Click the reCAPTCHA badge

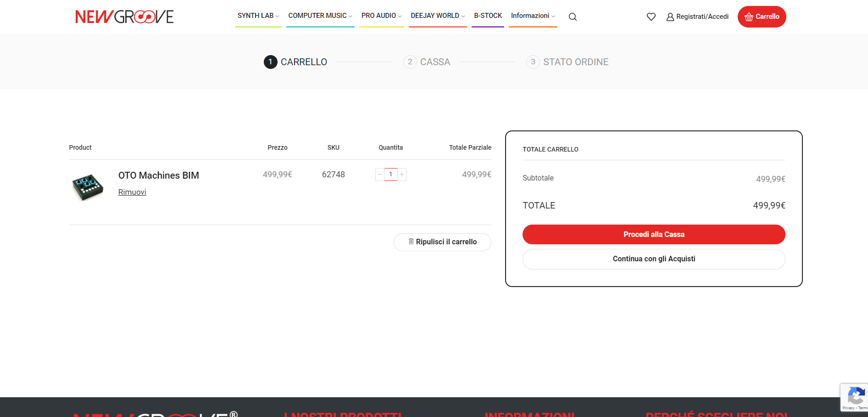(854, 397)
